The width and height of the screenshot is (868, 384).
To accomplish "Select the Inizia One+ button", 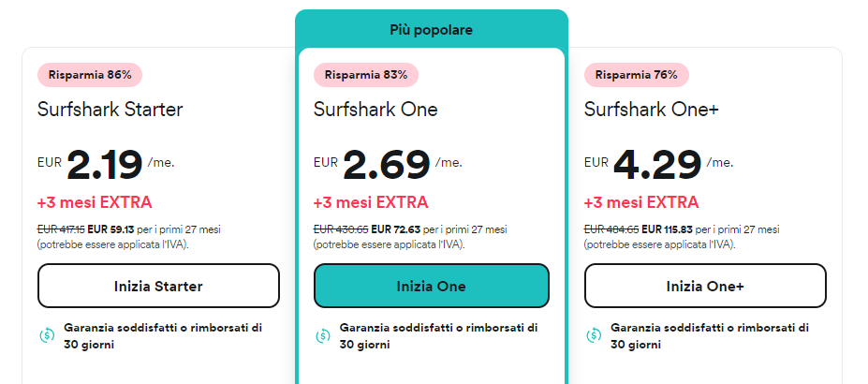I will (x=705, y=286).
